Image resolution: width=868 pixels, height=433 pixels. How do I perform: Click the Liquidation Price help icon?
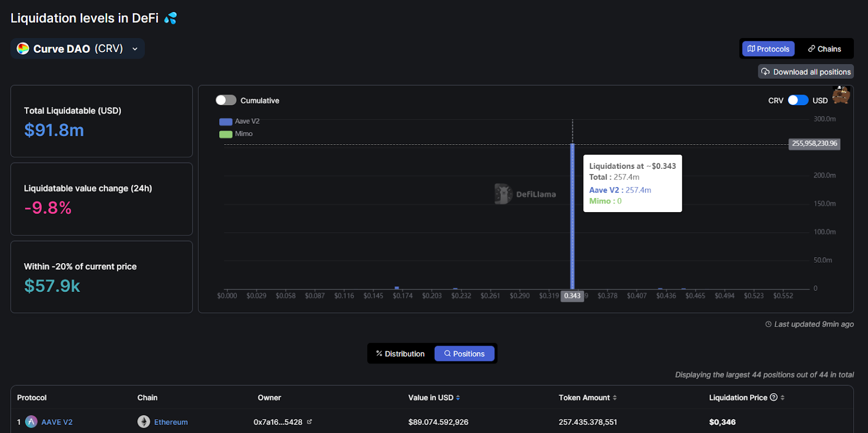(774, 398)
